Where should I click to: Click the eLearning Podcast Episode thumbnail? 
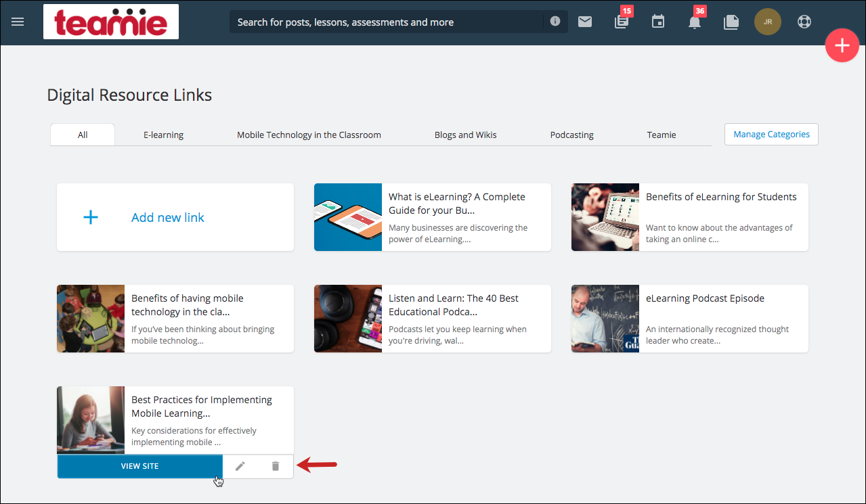605,319
